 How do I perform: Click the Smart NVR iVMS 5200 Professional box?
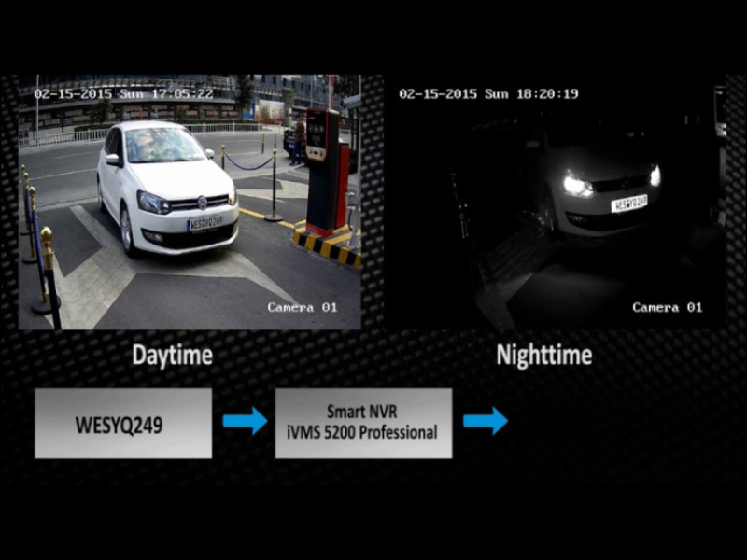click(x=363, y=424)
